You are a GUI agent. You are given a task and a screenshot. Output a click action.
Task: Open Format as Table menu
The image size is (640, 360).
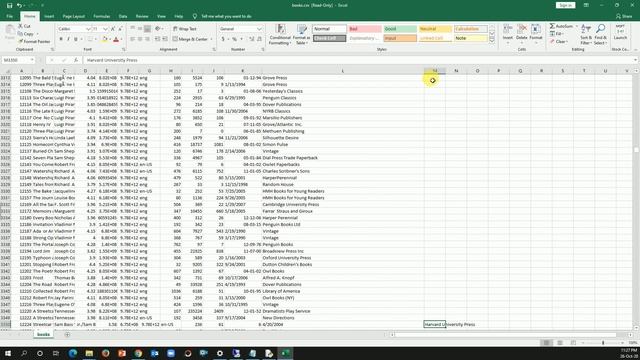[x=302, y=35]
